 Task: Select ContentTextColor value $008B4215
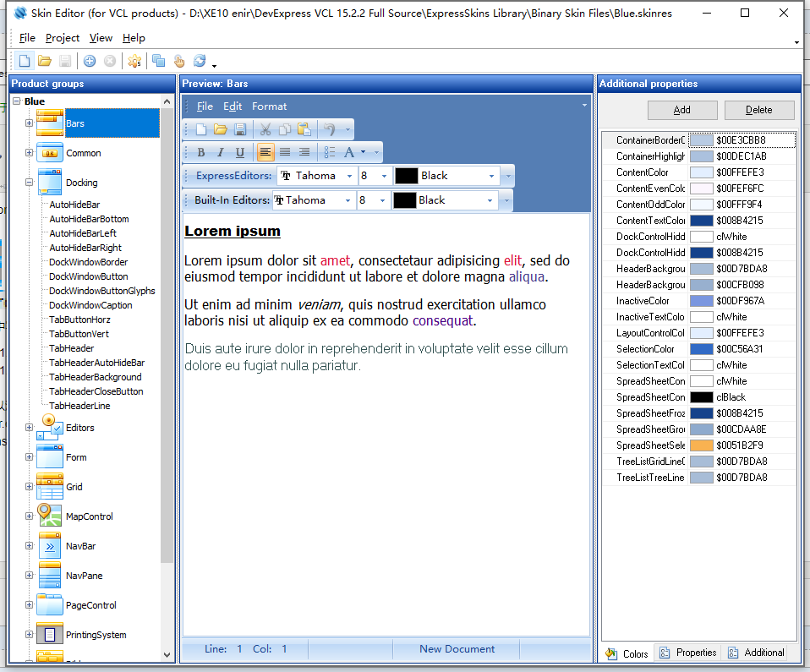coord(739,221)
